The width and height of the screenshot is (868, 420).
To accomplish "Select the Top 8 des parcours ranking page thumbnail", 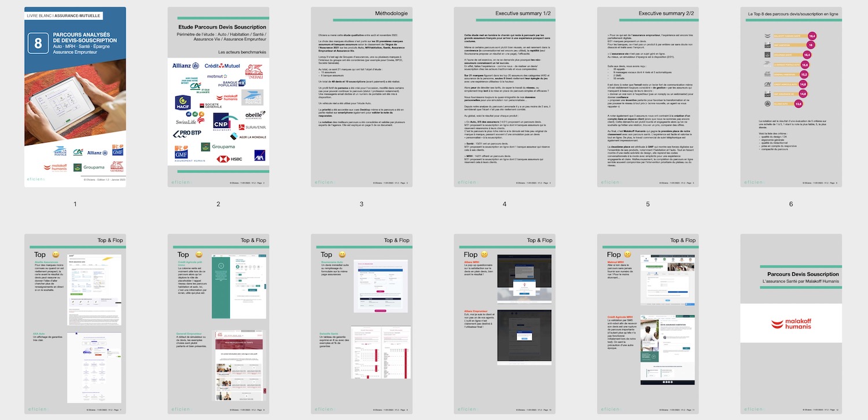I will pos(791,97).
